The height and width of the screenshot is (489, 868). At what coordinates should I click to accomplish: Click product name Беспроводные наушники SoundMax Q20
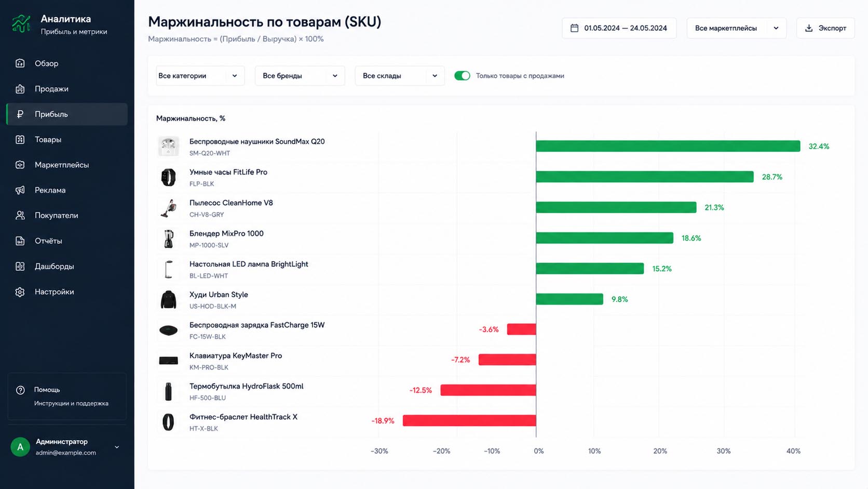[257, 141]
